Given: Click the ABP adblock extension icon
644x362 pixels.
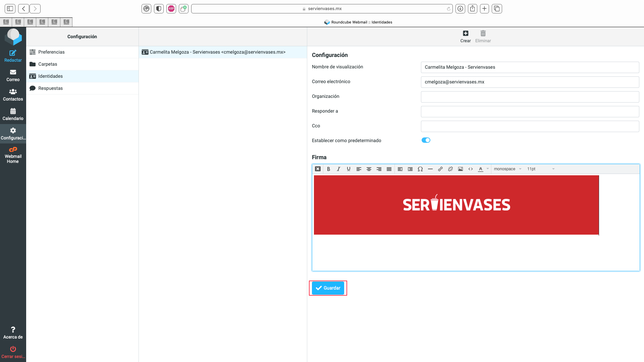Looking at the screenshot, I should (x=171, y=9).
